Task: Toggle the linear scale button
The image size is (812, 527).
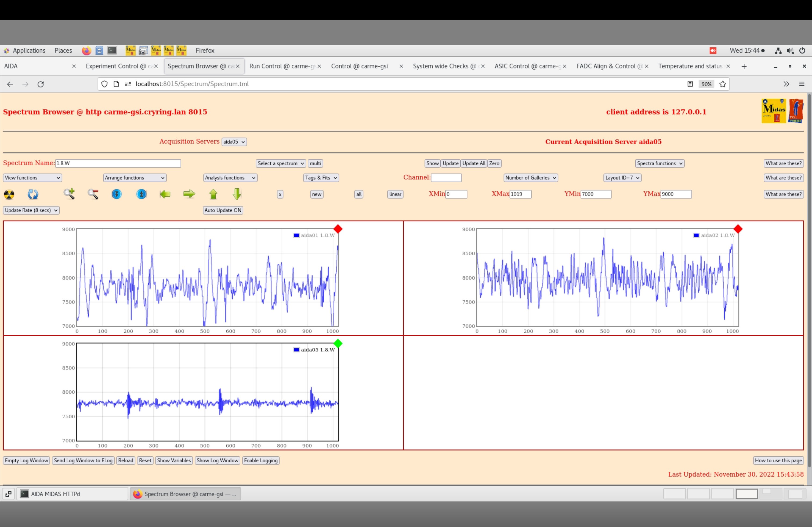Action: pyautogui.click(x=395, y=194)
